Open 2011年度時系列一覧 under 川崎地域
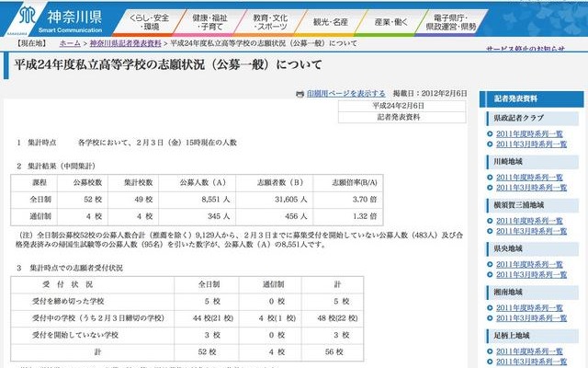The width and height of the screenshot is (588, 368). [x=529, y=178]
